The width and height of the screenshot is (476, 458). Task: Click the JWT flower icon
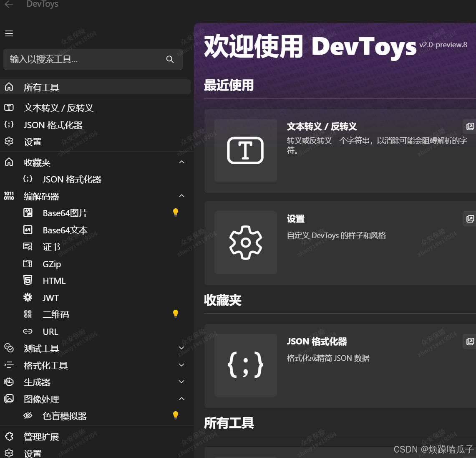point(28,297)
